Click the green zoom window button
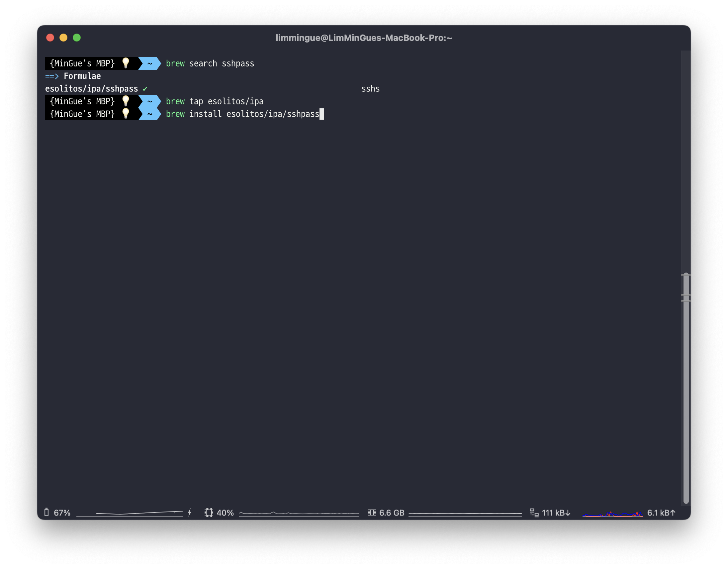Image resolution: width=728 pixels, height=569 pixels. (x=77, y=38)
